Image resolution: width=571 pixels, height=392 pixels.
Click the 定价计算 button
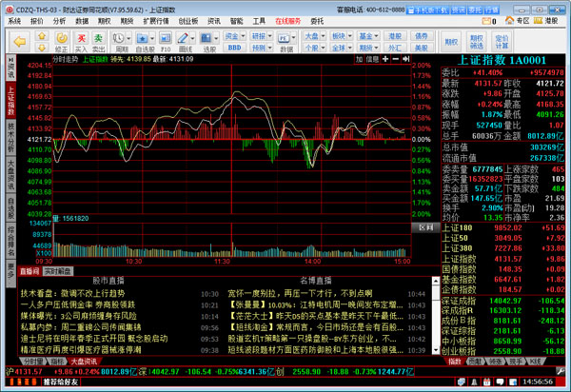[502, 42]
